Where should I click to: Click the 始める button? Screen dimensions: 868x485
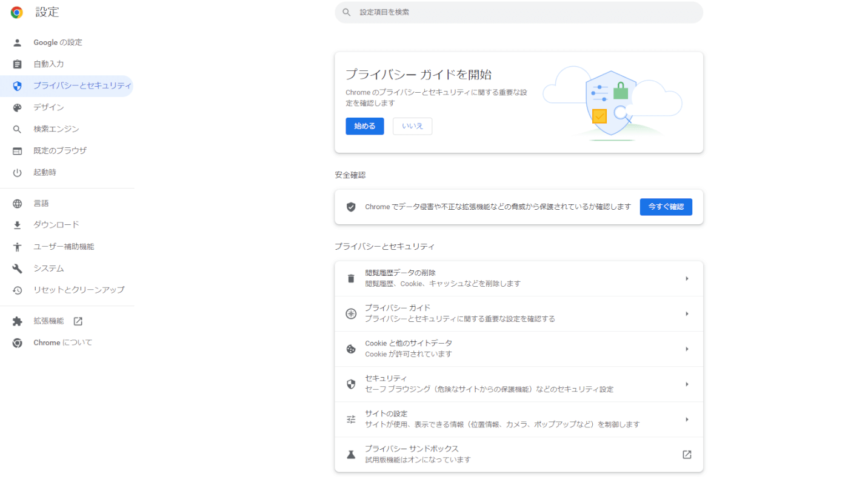365,126
